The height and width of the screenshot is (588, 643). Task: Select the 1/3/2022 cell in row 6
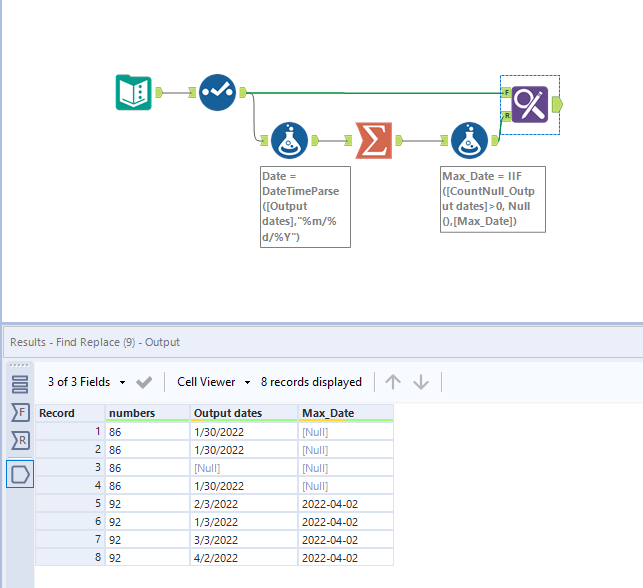coord(244,522)
